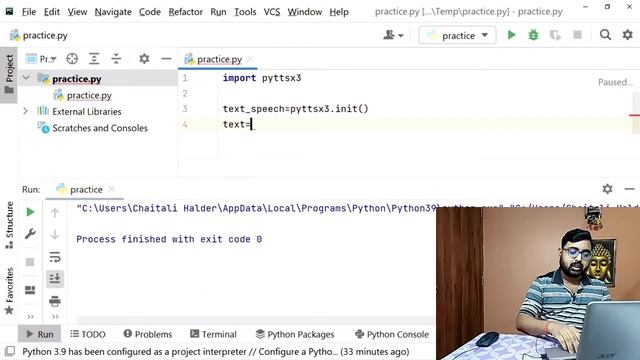Open the Problems tool window
This screenshot has width=640, height=360.
click(x=148, y=334)
